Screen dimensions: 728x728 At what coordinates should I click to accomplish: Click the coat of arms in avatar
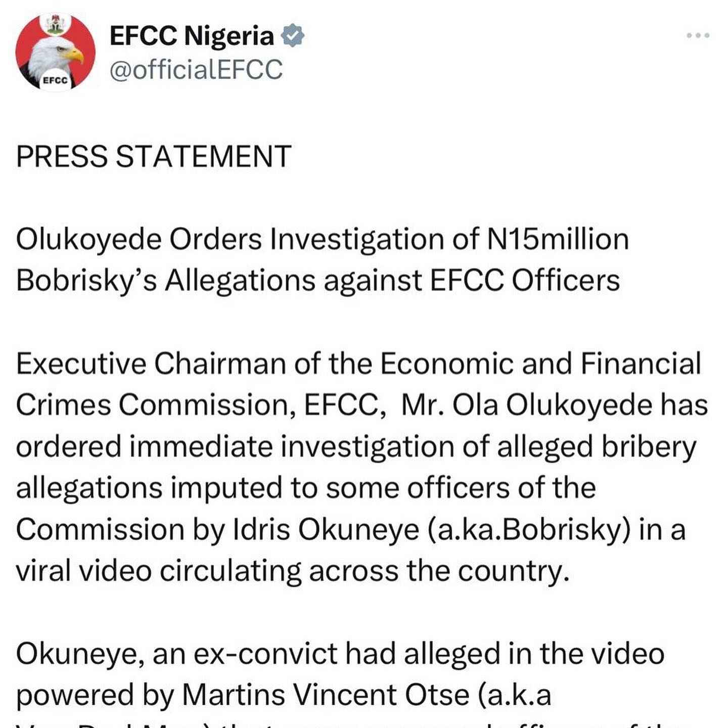pyautogui.click(x=54, y=24)
